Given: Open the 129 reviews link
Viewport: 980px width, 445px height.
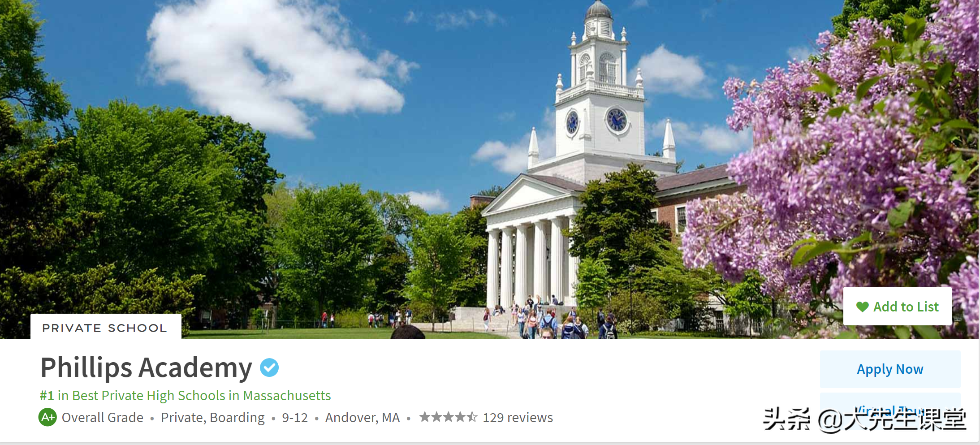Looking at the screenshot, I should (x=518, y=418).
